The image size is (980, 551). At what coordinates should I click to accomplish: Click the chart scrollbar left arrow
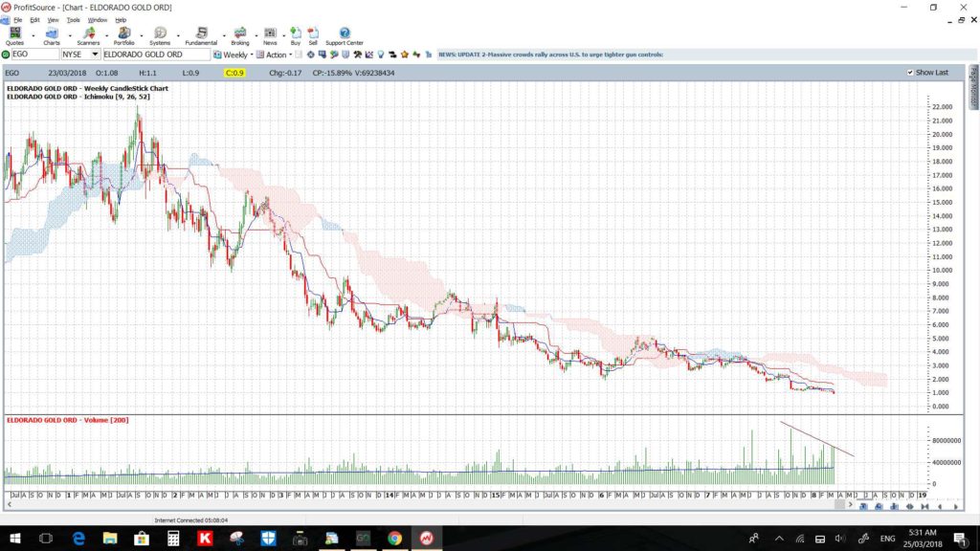(x=9, y=504)
